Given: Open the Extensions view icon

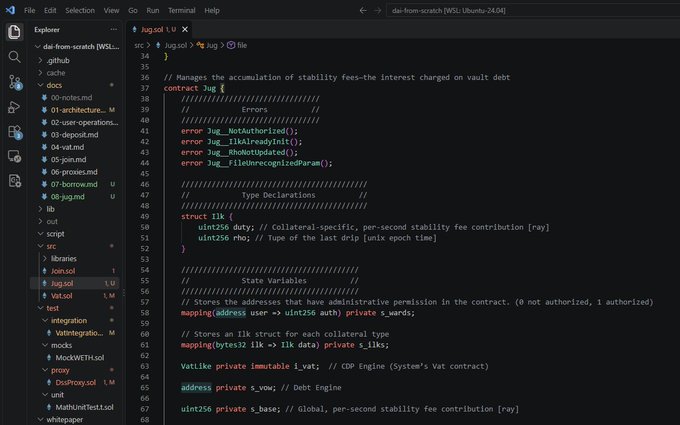Looking at the screenshot, I should pos(14,132).
